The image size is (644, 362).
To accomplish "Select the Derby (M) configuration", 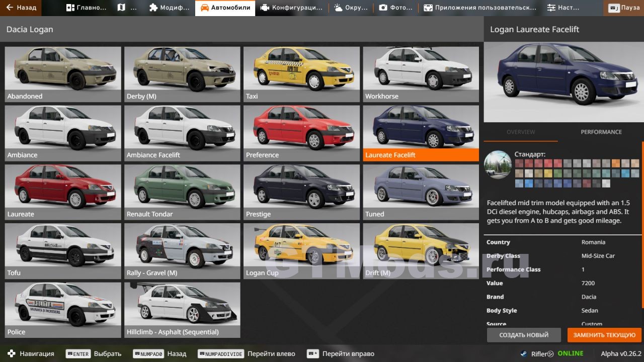I will point(182,74).
